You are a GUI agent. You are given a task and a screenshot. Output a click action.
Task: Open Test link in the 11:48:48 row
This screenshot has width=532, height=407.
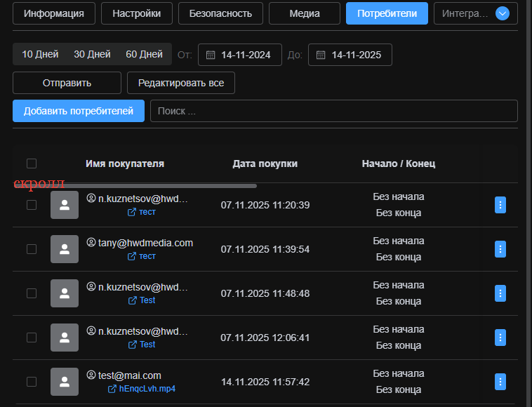(x=147, y=300)
